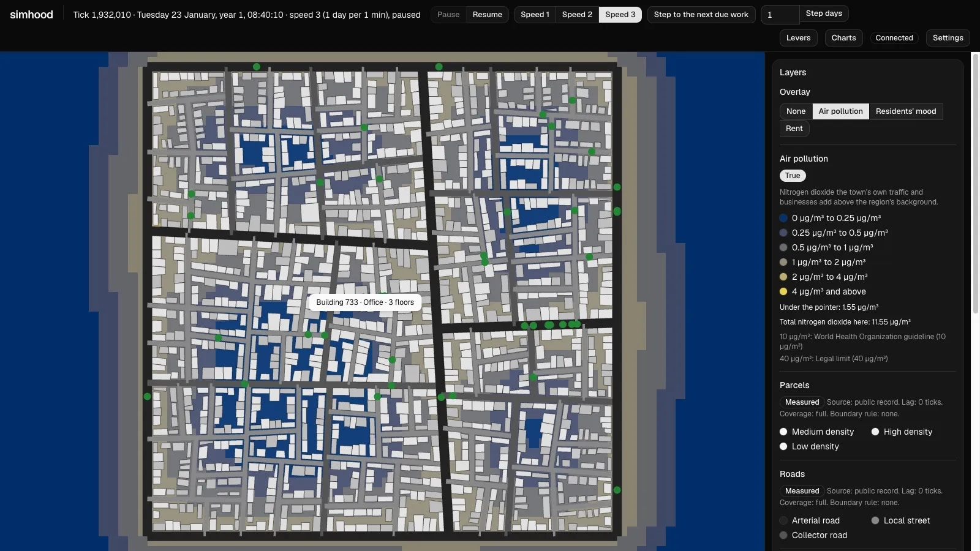
Task: Click 'Under the pointer: 1.55 µg/m³' text
Action: pyautogui.click(x=829, y=307)
